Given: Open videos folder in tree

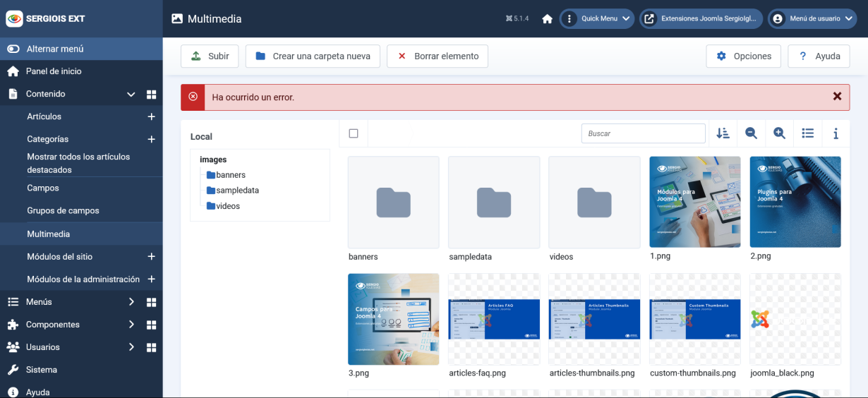Looking at the screenshot, I should [x=223, y=206].
